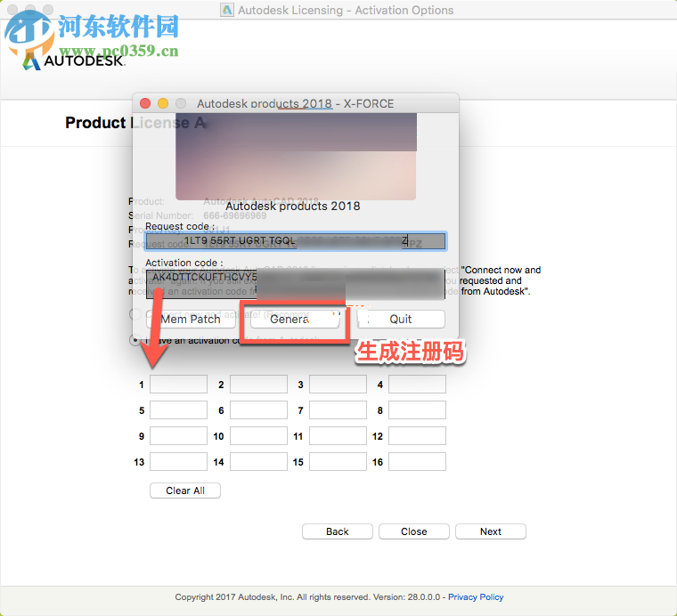Select the Request code field

[296, 241]
